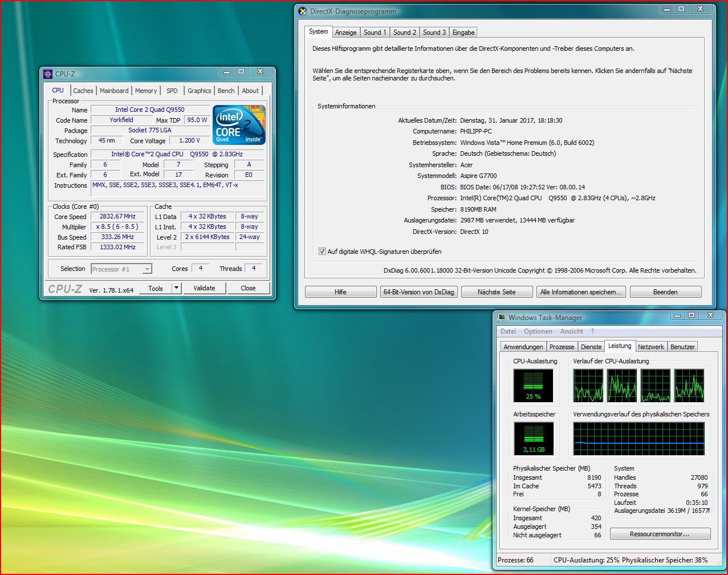Click the Core Voltage value 1.200 V
Screen dimensions: 728x575
point(190,140)
